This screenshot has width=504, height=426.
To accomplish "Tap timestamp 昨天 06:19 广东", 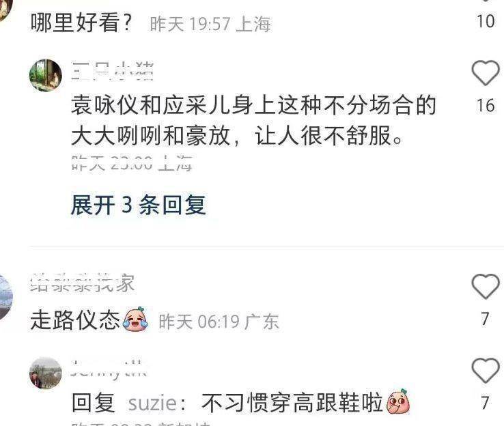I will 219,322.
